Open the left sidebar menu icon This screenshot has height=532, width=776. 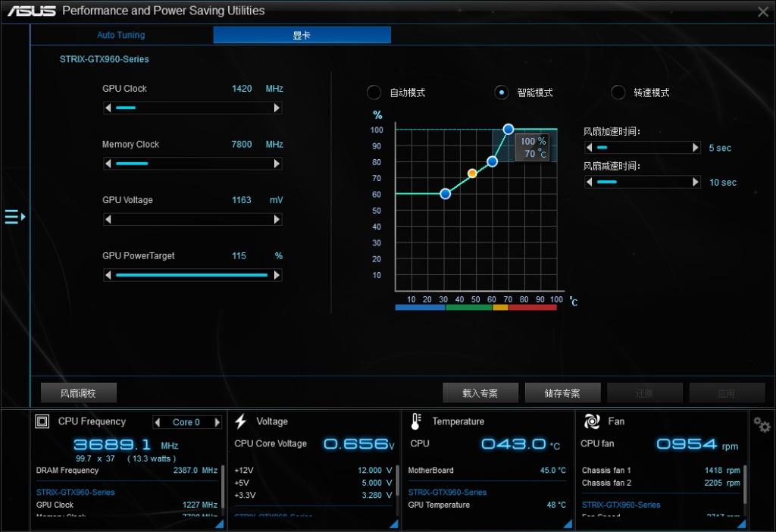(14, 217)
